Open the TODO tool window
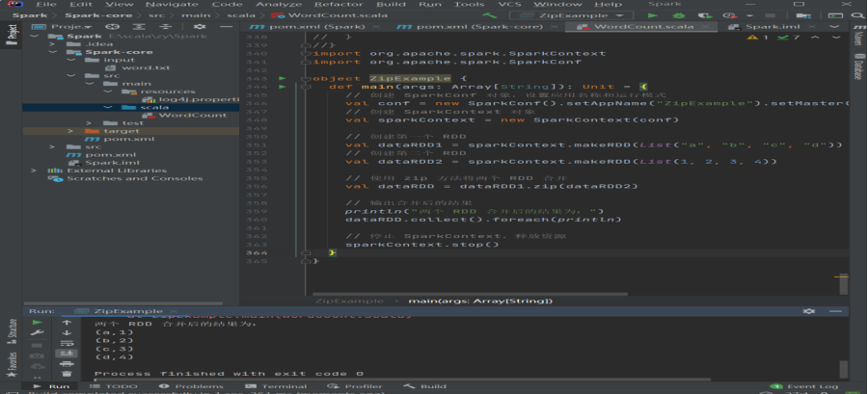868x394 pixels. click(x=115, y=386)
